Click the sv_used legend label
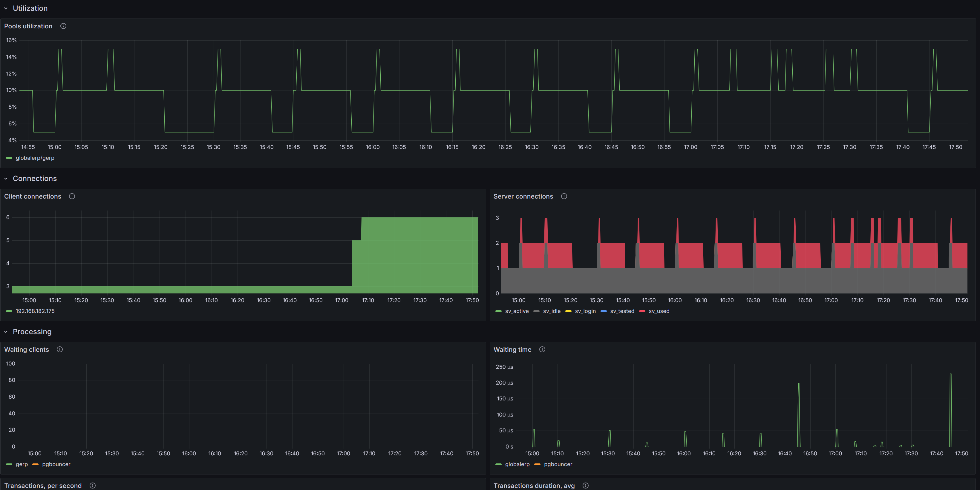Screen dimensions: 980x490 [x=659, y=311]
